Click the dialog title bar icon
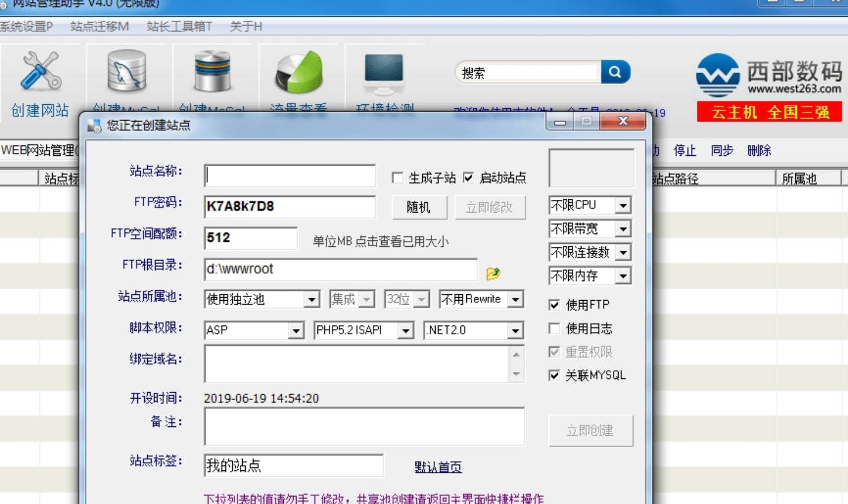Image resolution: width=848 pixels, height=504 pixels. [x=94, y=125]
